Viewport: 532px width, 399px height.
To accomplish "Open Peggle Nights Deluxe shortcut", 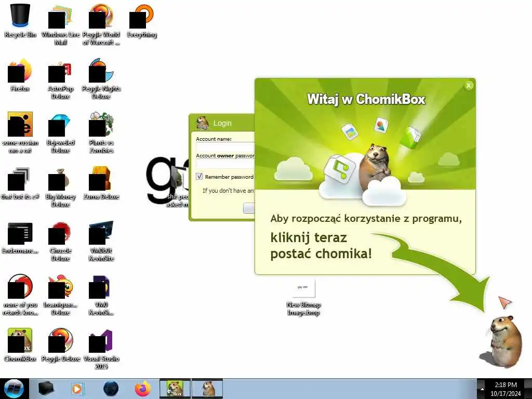I will pos(101,79).
